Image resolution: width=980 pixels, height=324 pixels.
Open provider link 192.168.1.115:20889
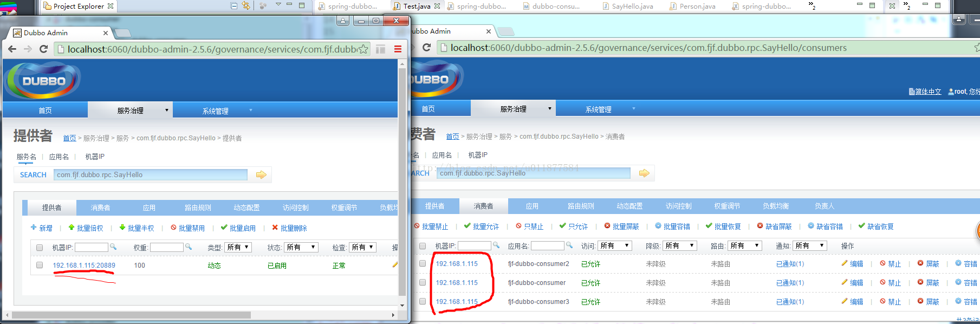pos(84,265)
